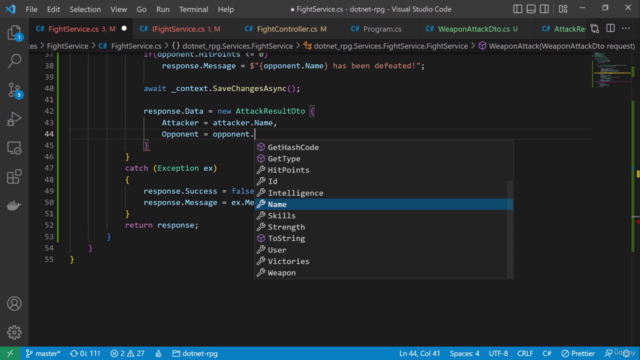
Task: Open Source Control view with 5 changes
Action: point(14,90)
